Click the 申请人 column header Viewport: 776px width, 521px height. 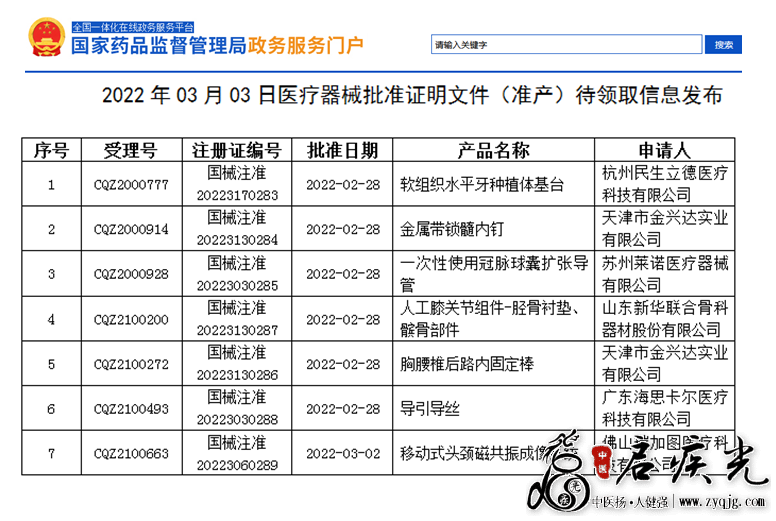click(664, 150)
